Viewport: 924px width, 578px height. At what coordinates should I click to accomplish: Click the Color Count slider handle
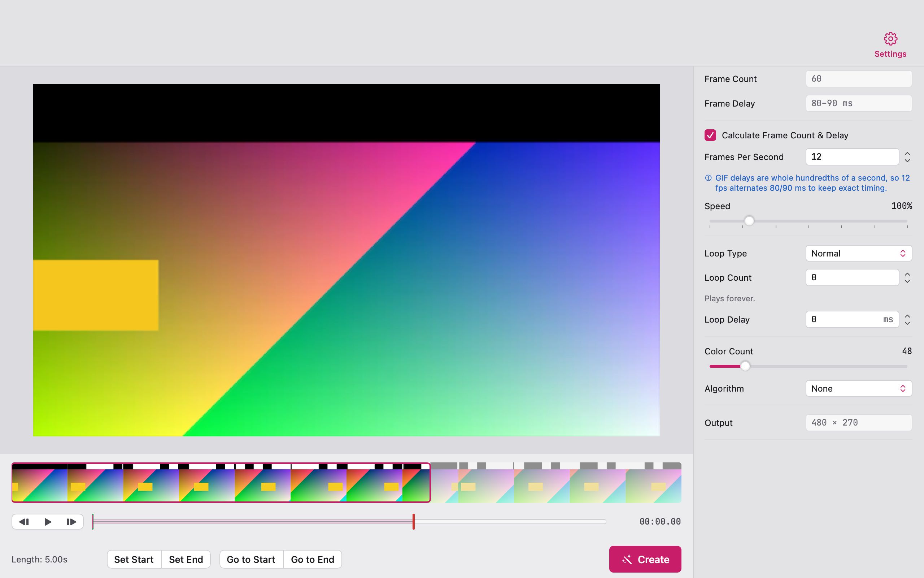point(745,366)
